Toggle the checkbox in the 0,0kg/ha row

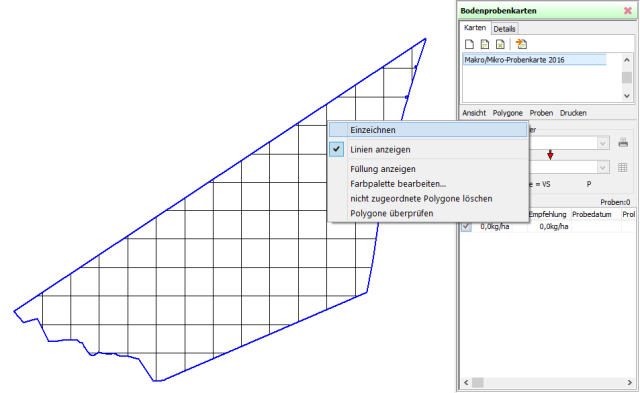[x=466, y=226]
